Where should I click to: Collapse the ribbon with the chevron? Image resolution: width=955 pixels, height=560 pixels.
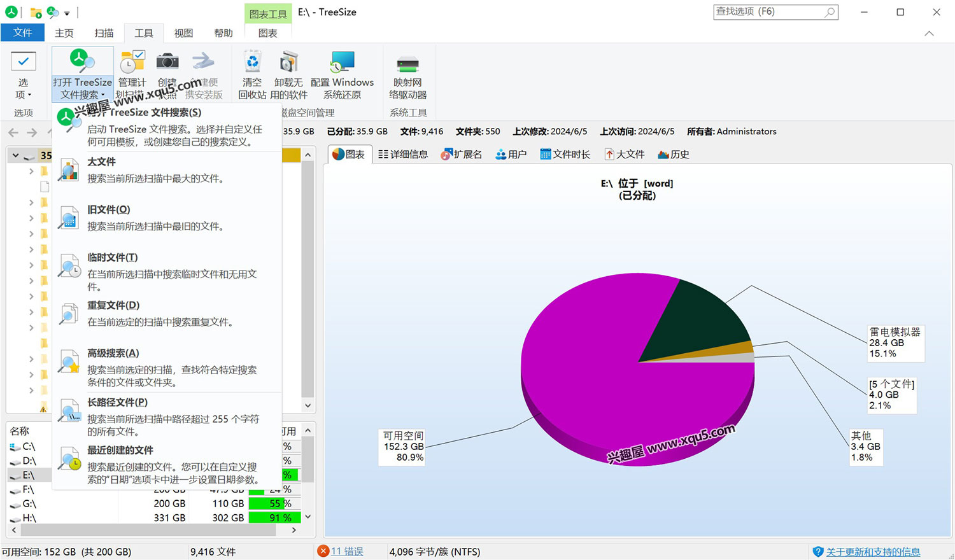pyautogui.click(x=929, y=33)
